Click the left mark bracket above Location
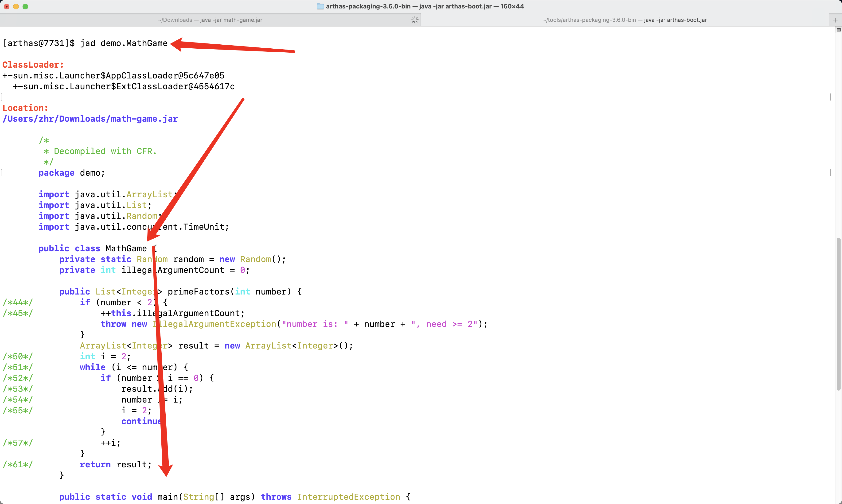 [2, 97]
